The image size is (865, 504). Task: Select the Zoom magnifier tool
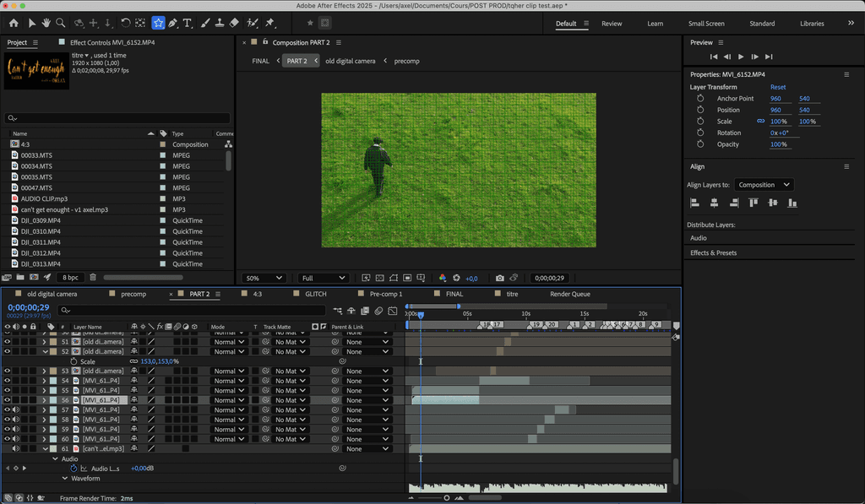pyautogui.click(x=58, y=23)
